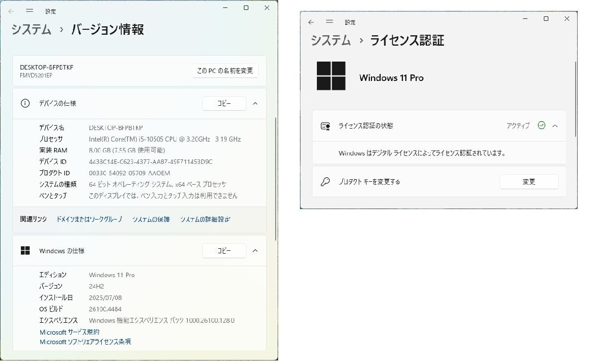Click 変更 to change the product key

(x=529, y=182)
